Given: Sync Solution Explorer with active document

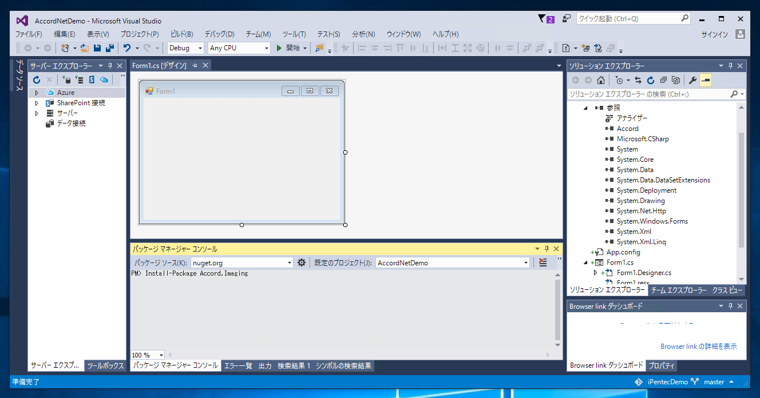Looking at the screenshot, I should coord(638,80).
